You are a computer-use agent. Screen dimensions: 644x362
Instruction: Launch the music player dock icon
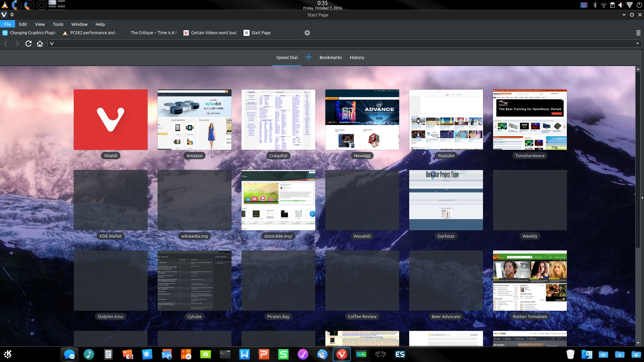tap(89, 354)
